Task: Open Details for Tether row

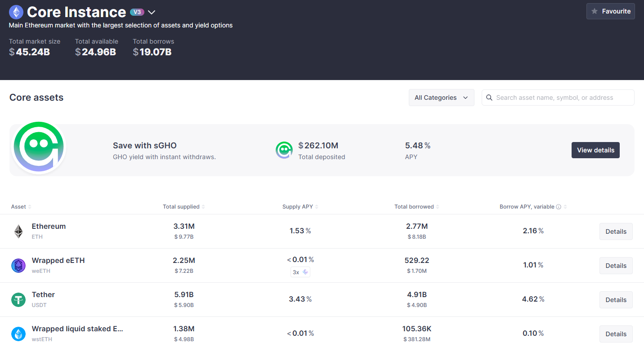Action: (x=616, y=300)
